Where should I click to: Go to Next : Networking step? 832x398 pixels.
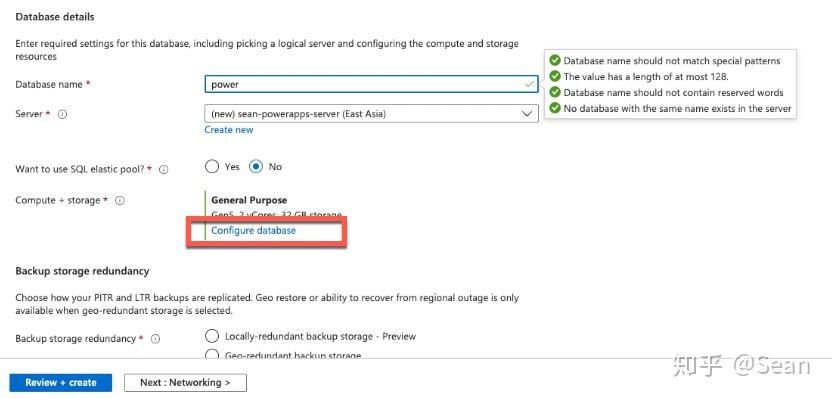[x=185, y=383]
